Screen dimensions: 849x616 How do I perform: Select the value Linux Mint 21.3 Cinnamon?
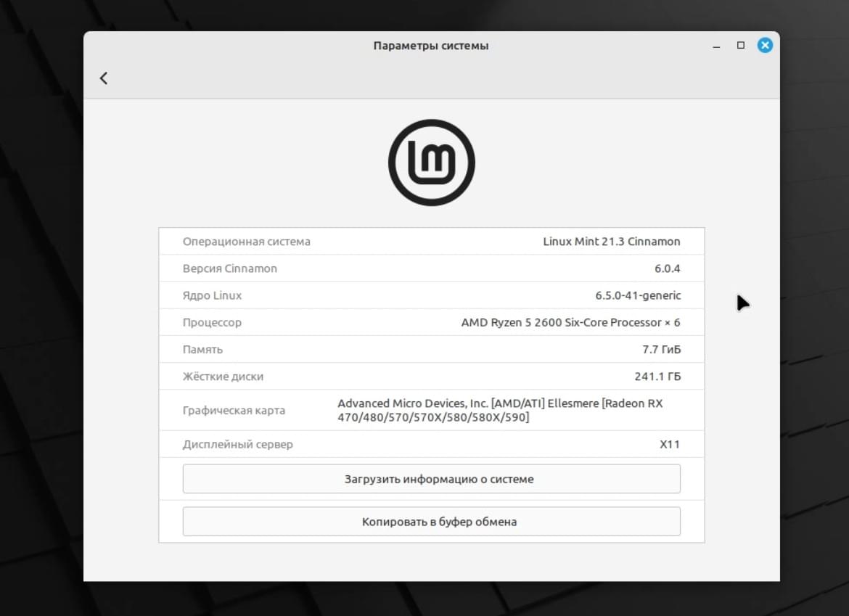tap(612, 242)
